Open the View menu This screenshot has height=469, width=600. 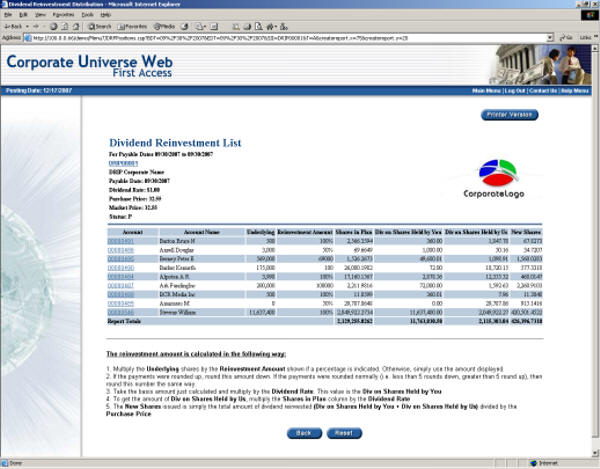[40, 15]
